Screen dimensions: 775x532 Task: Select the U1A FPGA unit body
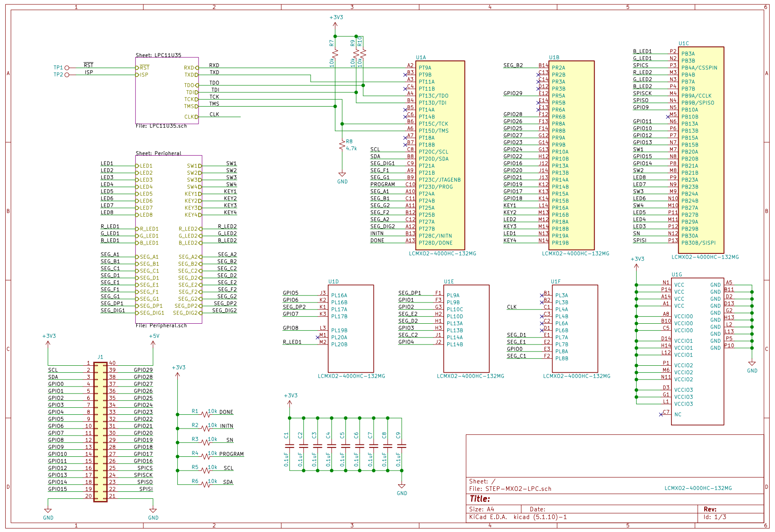click(440, 155)
